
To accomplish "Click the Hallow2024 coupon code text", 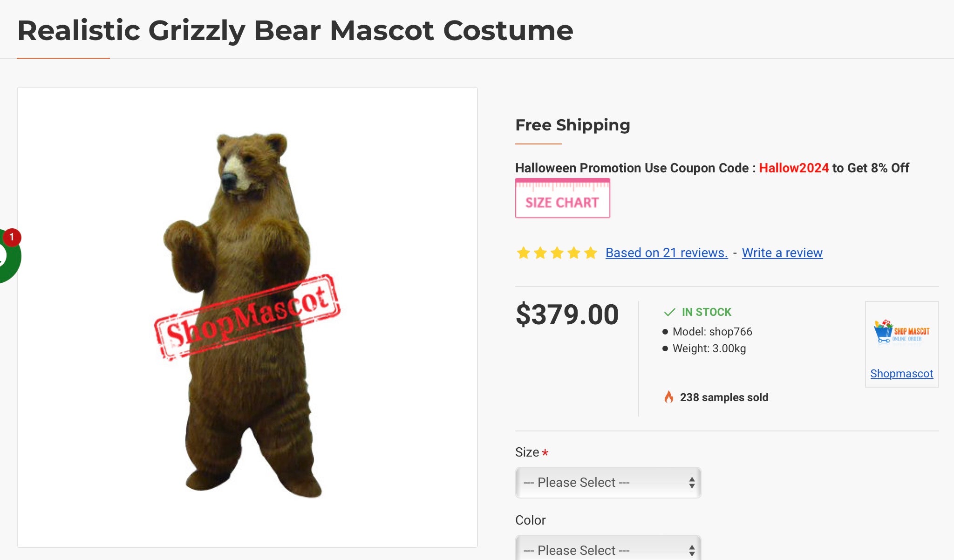I will pos(794,168).
